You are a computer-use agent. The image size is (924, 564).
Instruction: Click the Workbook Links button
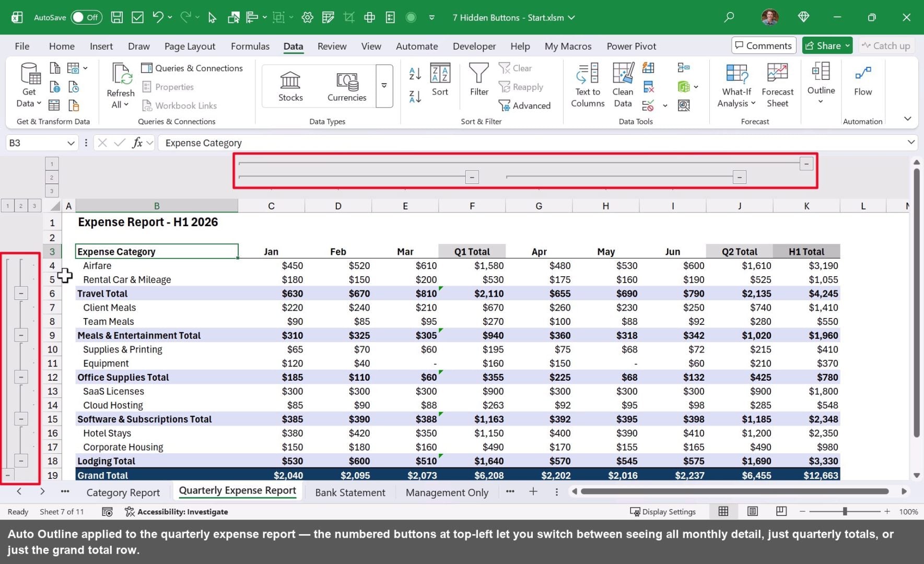(x=179, y=105)
